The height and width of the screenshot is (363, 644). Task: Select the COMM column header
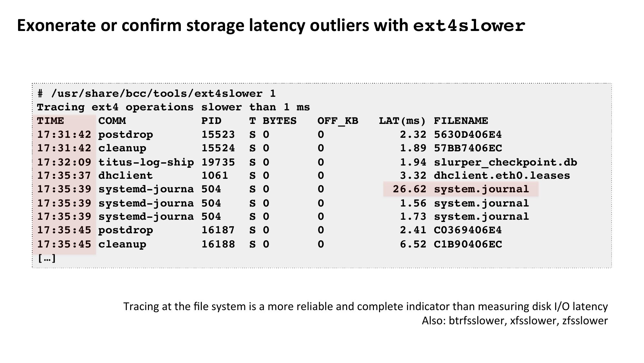[x=112, y=121]
